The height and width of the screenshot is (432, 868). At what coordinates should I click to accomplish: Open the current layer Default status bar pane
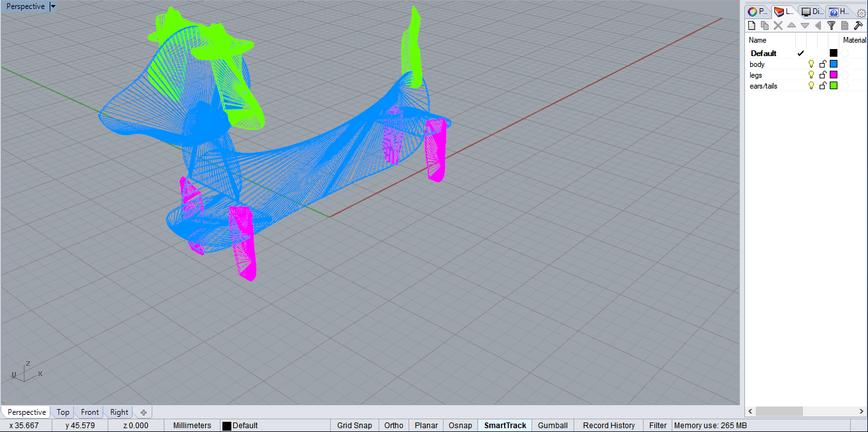(275, 426)
